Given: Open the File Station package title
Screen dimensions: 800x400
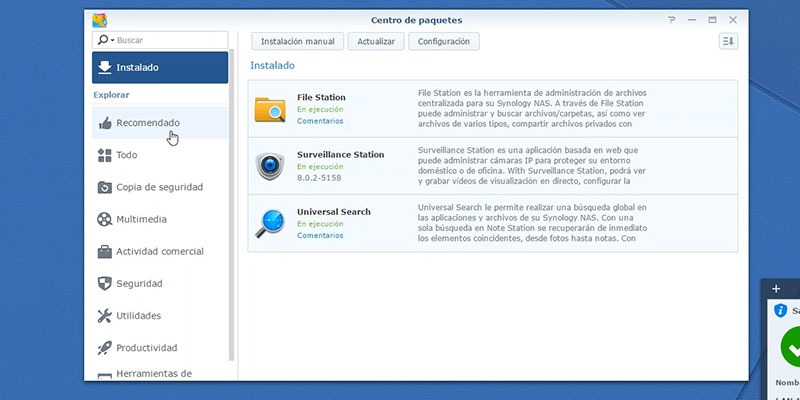Looking at the screenshot, I should coord(321,97).
